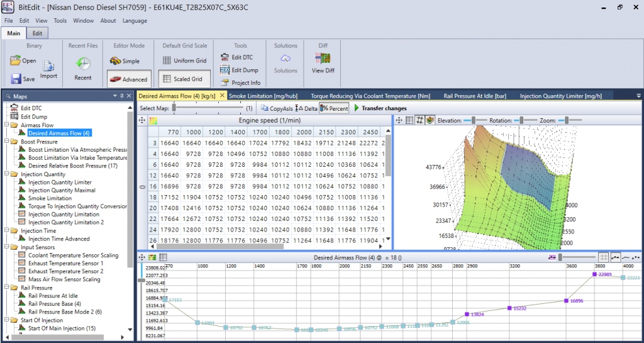Select Smoke Limitation in the Maps tree
This screenshot has width=644, height=343.
(x=50, y=198)
